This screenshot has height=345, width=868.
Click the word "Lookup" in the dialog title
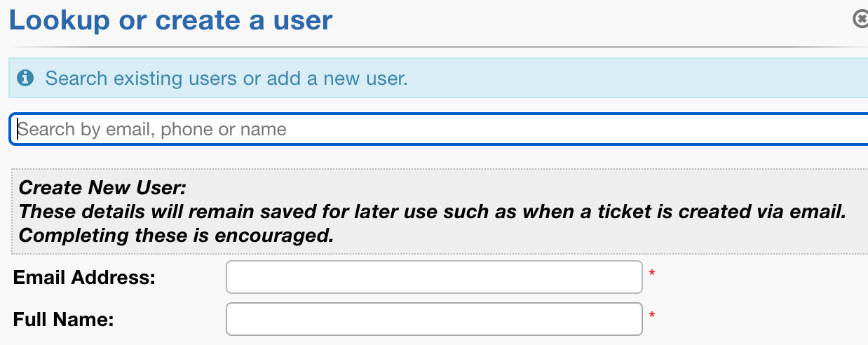pos(60,20)
